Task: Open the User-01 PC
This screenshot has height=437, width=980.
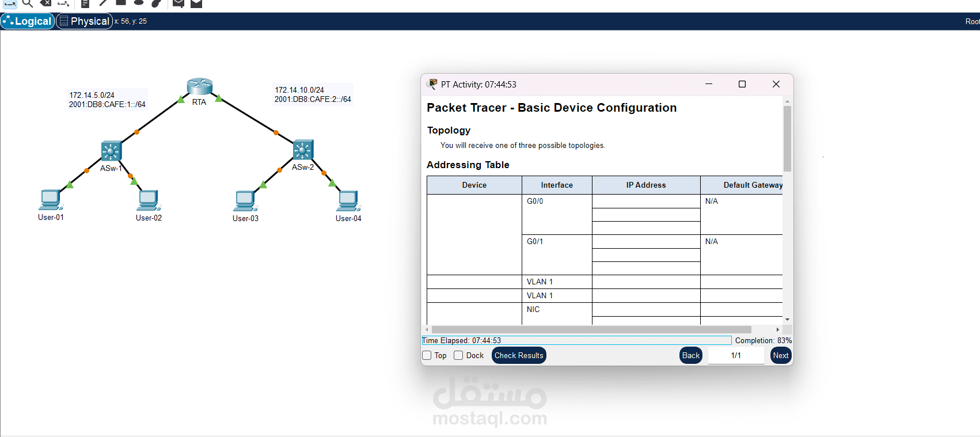Action: 51,200
